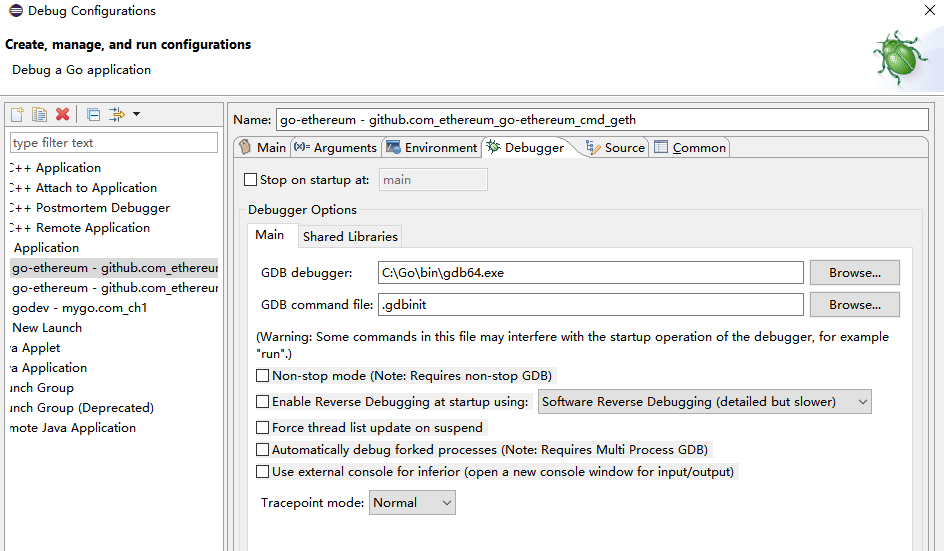This screenshot has width=944, height=551.
Task: Browse for the GDB command file
Action: [854, 305]
